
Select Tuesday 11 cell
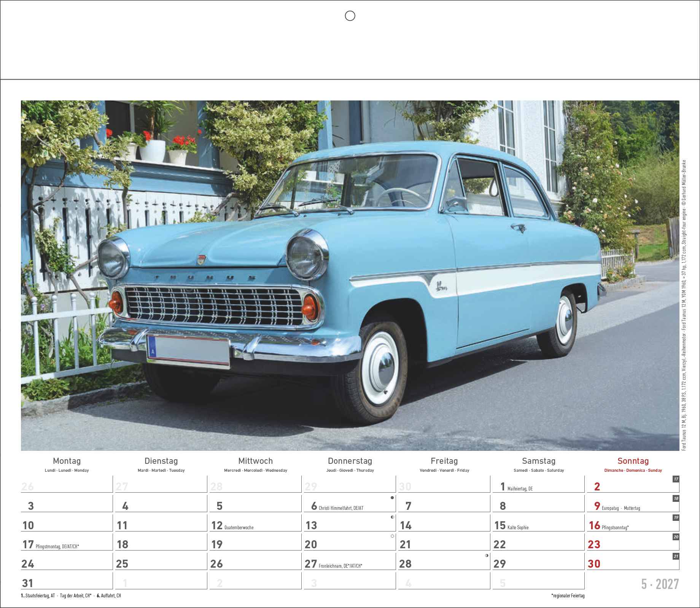[x=161, y=523]
